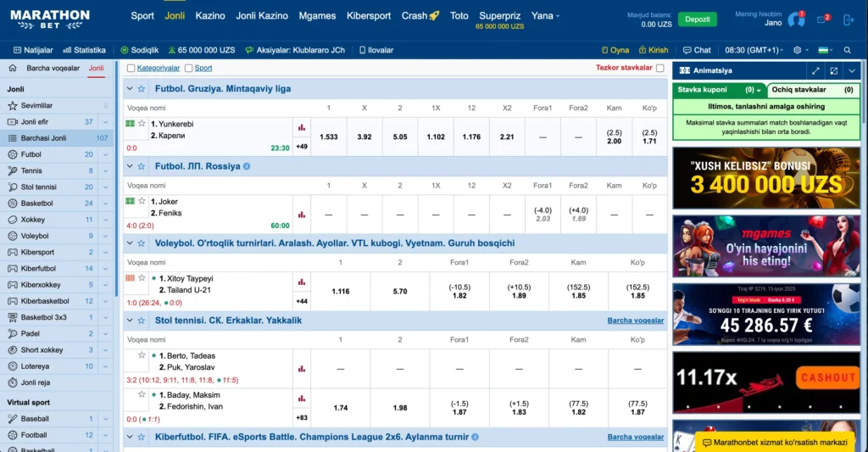Viewport: 868px width, 452px height.
Task: Collapse the Futbol. ЛП. Rossiya section
Action: (130, 166)
